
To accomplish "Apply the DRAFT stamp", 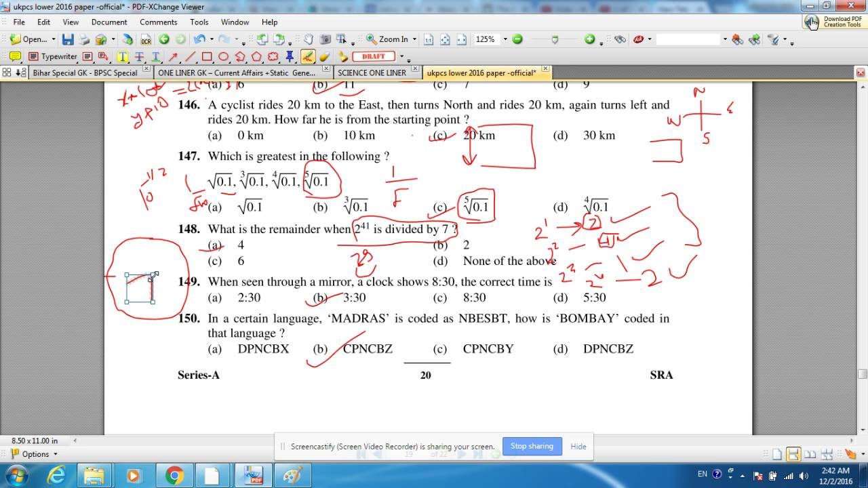I will [373, 56].
